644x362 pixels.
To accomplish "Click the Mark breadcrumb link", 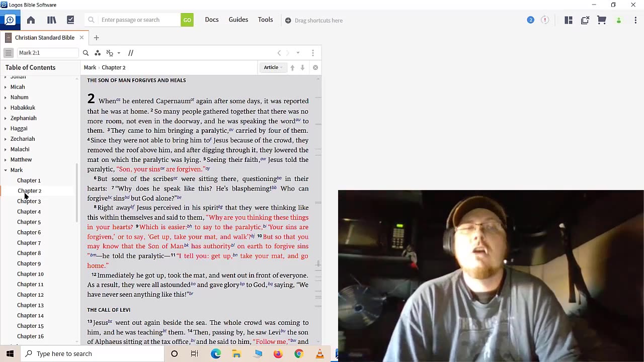I will (90, 67).
